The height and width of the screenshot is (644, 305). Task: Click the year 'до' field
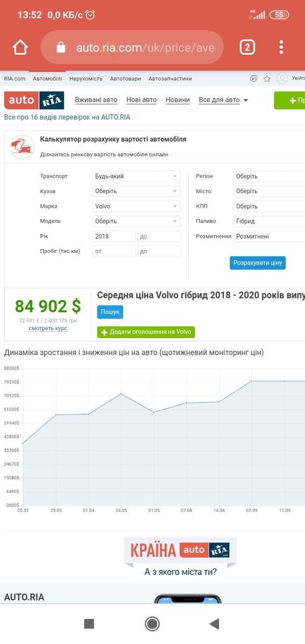point(159,236)
